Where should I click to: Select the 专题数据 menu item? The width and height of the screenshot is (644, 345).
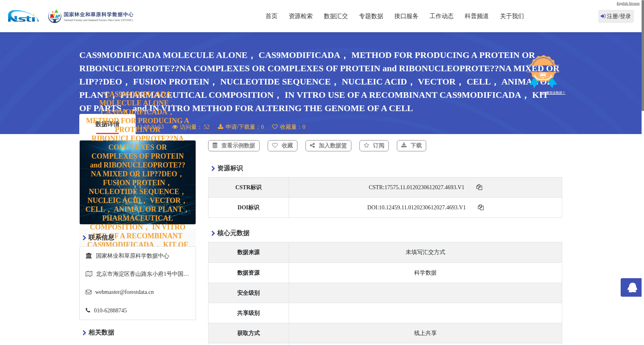371,16
